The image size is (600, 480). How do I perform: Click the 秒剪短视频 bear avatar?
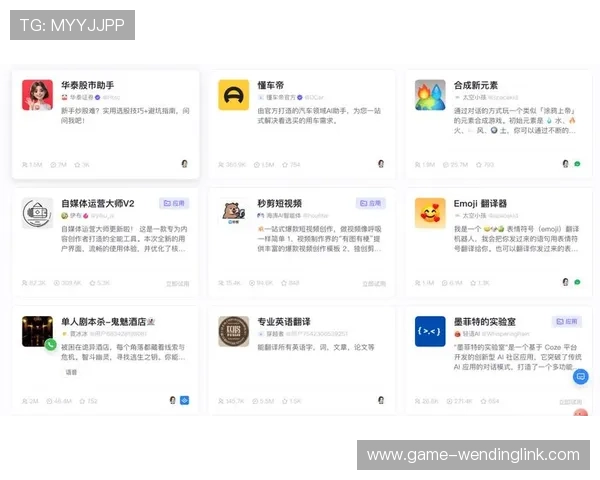click(x=233, y=213)
